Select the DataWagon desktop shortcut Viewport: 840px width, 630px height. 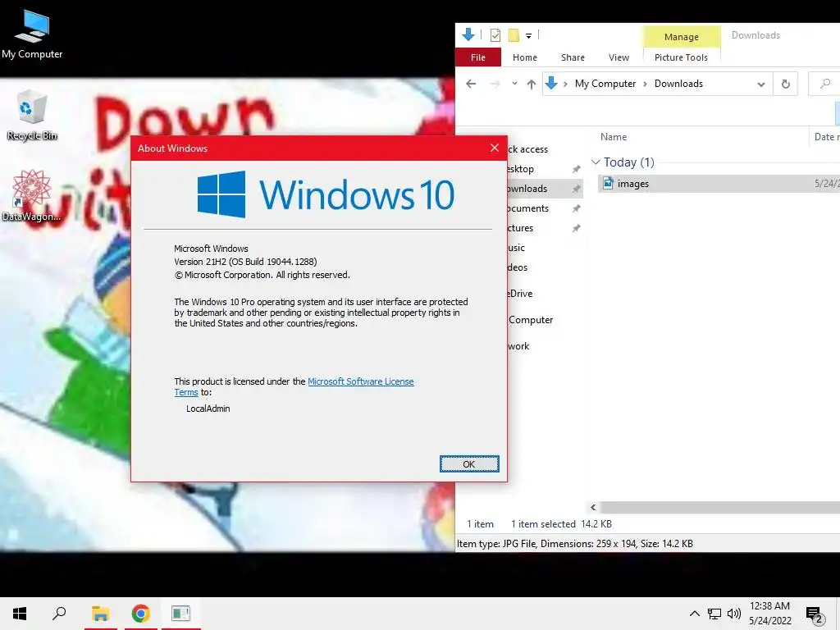tap(32, 195)
